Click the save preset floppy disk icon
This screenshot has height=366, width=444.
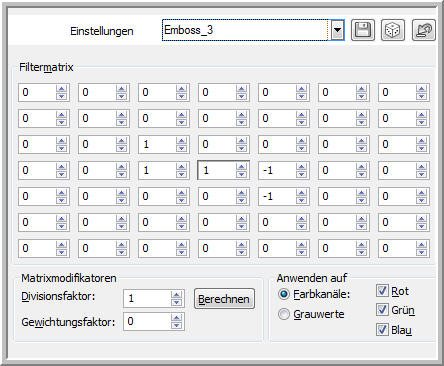pos(363,30)
